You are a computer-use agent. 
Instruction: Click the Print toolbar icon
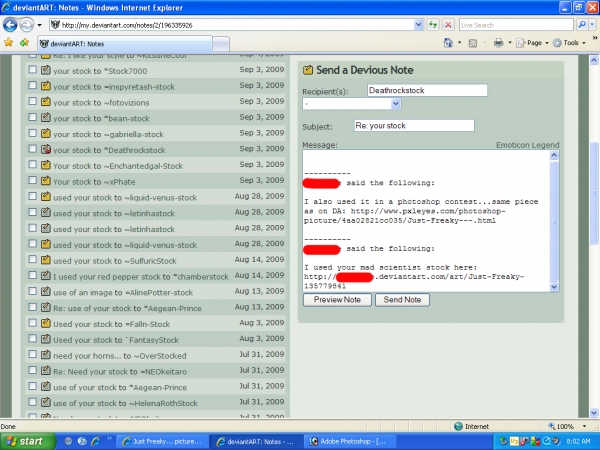[x=498, y=43]
